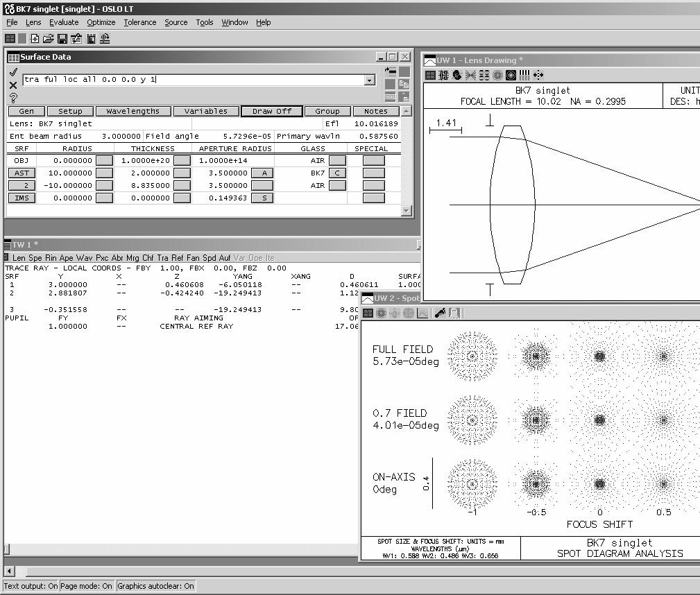Viewport: 700px width, 595px height.
Task: Toggle the Text output status bar indicator
Action: (31, 586)
